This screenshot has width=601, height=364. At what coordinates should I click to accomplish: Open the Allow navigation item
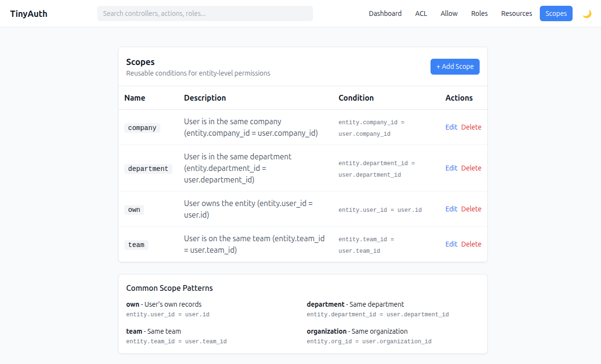click(x=449, y=13)
